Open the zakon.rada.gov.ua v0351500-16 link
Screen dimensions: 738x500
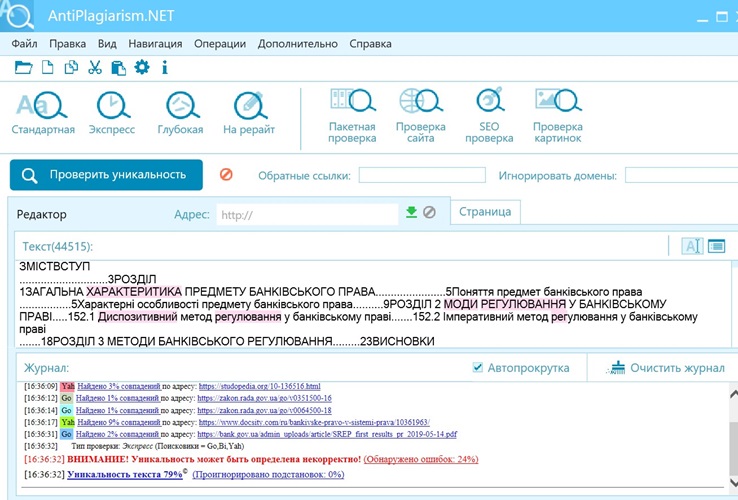(265, 398)
